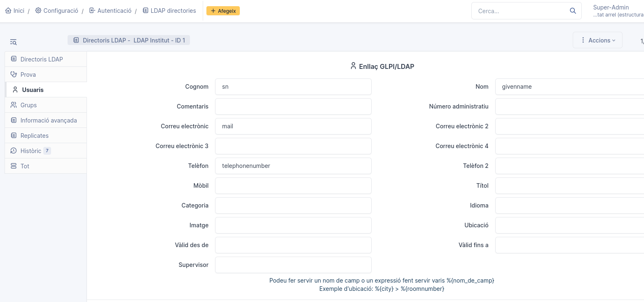The height and width of the screenshot is (302, 644).
Task: Click the Vàlid des de input field
Action: coord(293,245)
